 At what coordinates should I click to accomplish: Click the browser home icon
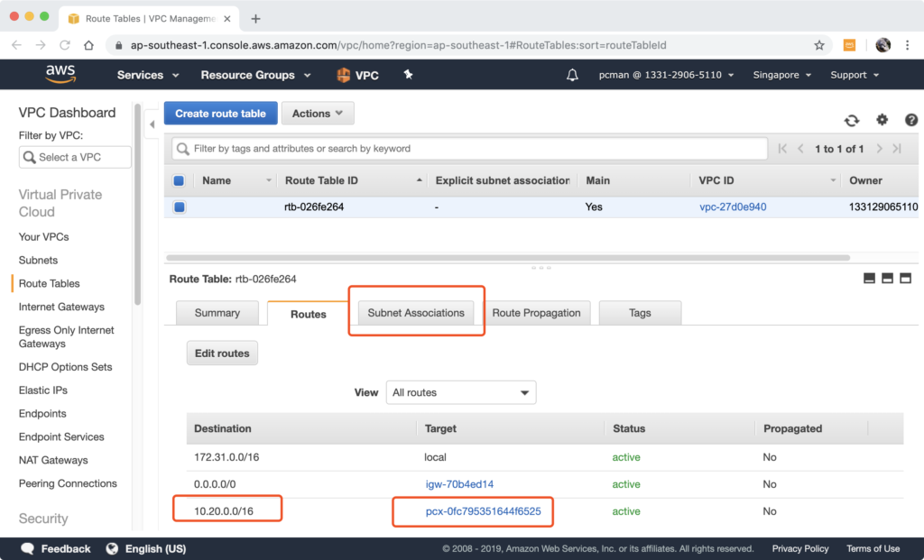88,45
